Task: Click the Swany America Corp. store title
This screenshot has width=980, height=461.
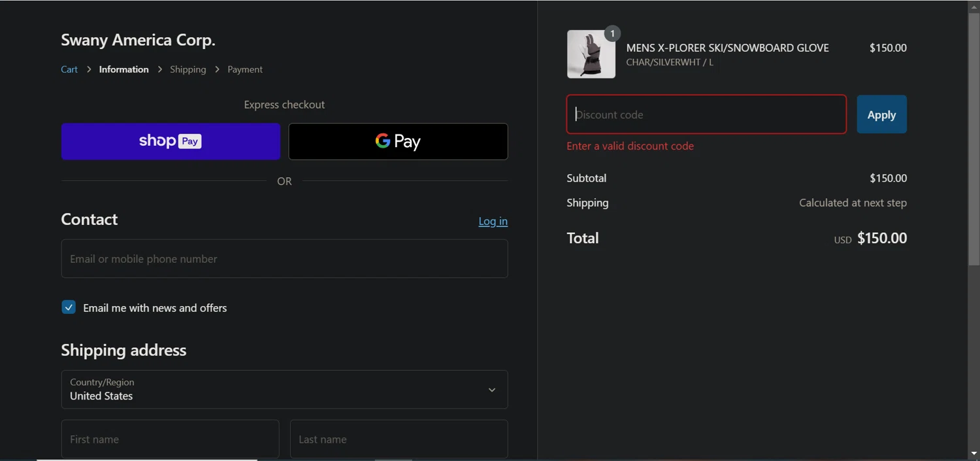Action: [x=138, y=40]
